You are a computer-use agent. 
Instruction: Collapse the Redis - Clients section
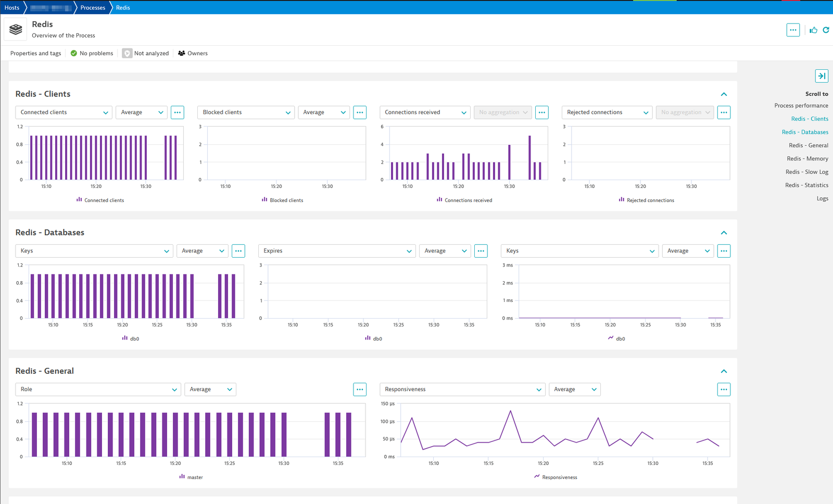[724, 94]
